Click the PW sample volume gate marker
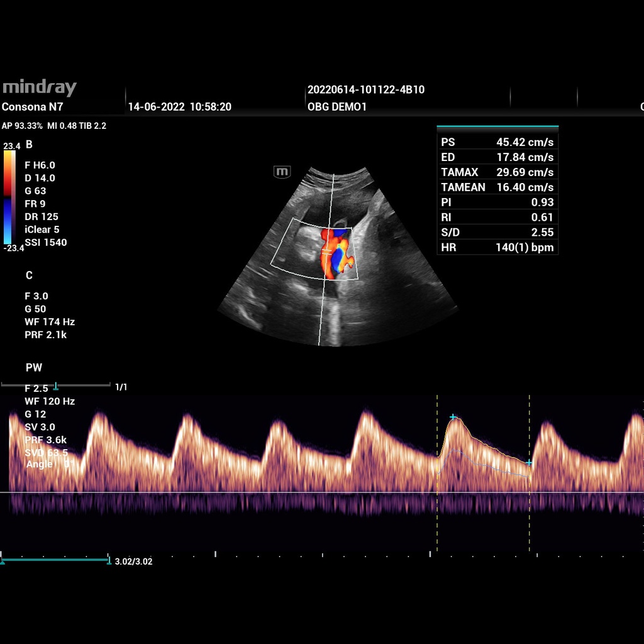The width and height of the screenshot is (644, 644). [326, 250]
